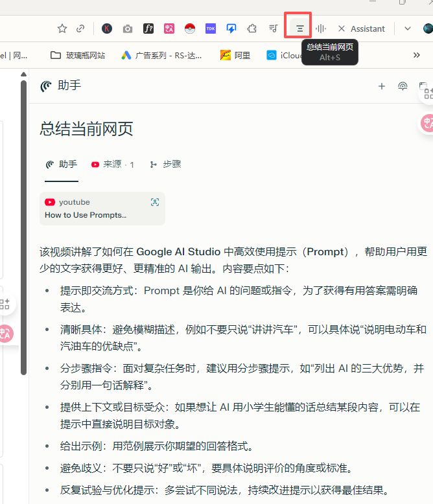Open the media playlist control icon

273,29
